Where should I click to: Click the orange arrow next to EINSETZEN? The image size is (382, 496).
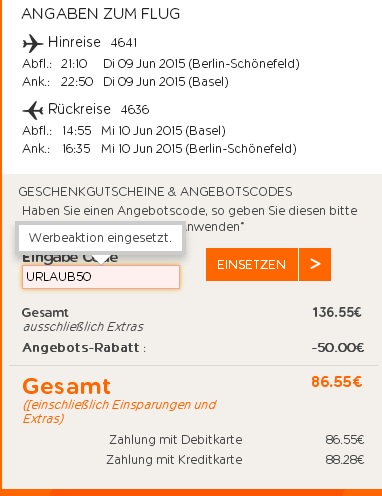[315, 264]
